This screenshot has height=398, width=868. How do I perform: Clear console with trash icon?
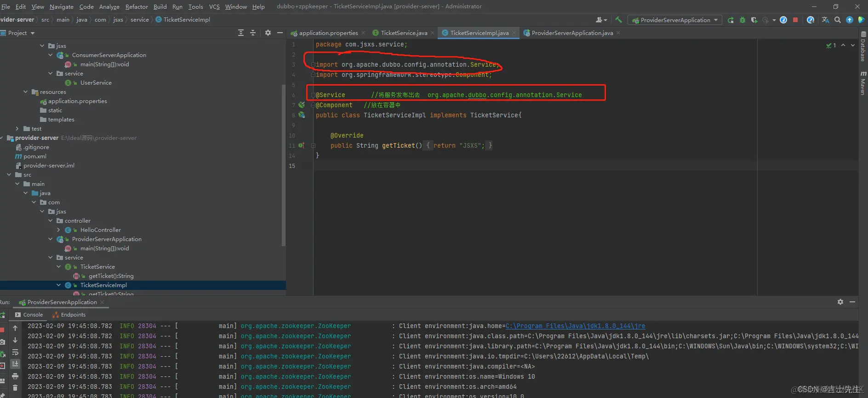(15, 388)
